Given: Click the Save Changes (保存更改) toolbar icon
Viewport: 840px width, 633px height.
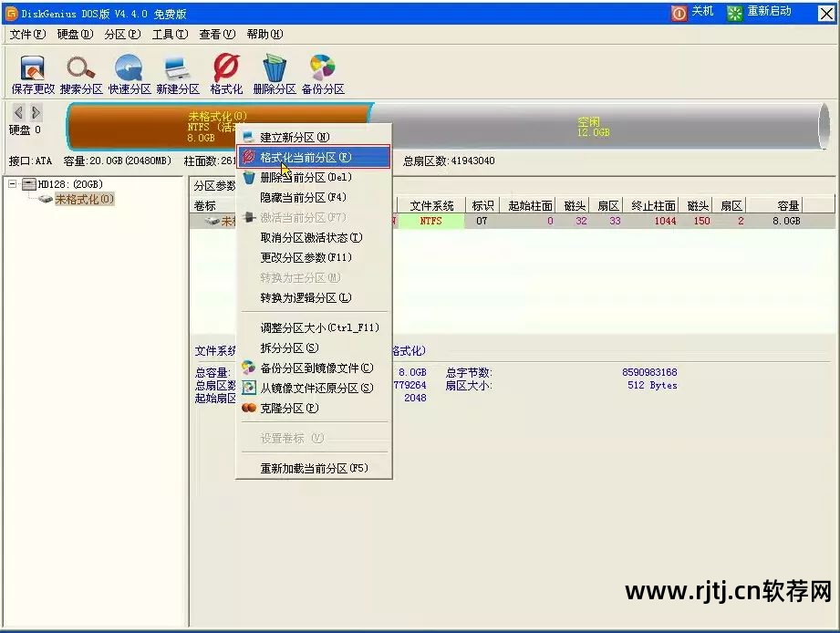Looking at the screenshot, I should [33, 75].
